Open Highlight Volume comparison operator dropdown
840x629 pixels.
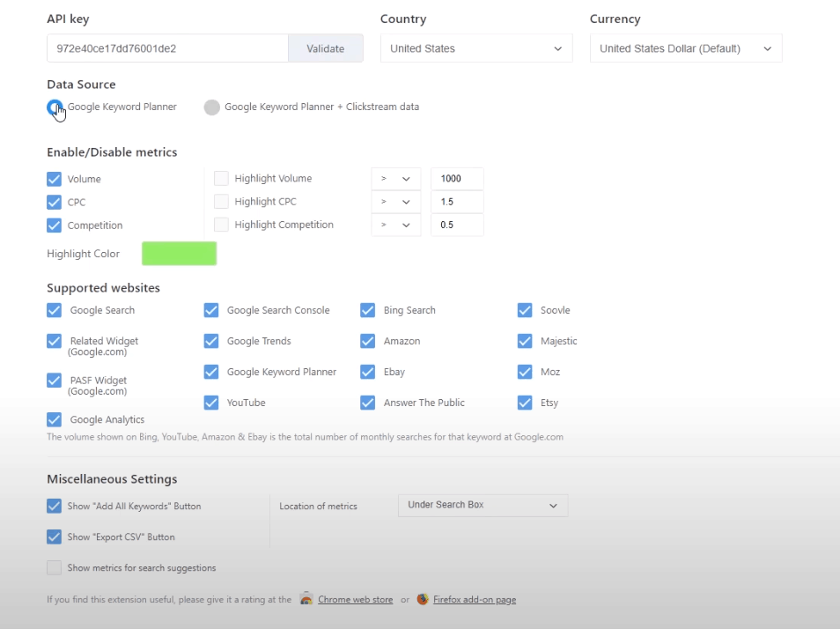396,179
